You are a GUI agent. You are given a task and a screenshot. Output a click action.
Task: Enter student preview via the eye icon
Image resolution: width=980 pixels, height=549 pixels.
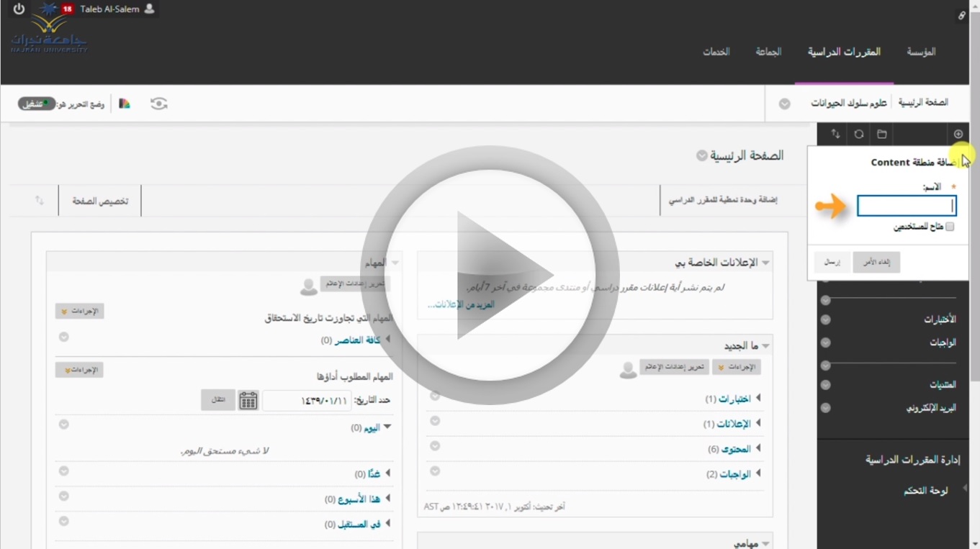tap(158, 104)
